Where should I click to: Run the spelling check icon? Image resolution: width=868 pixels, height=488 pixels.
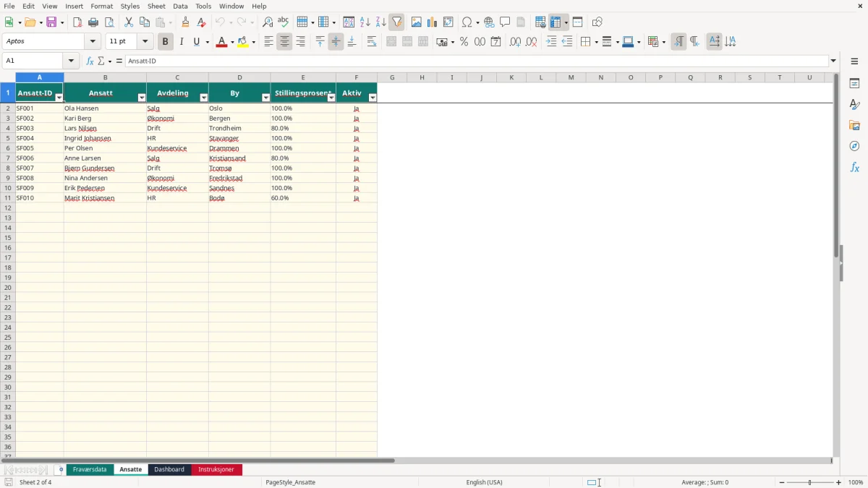point(284,22)
